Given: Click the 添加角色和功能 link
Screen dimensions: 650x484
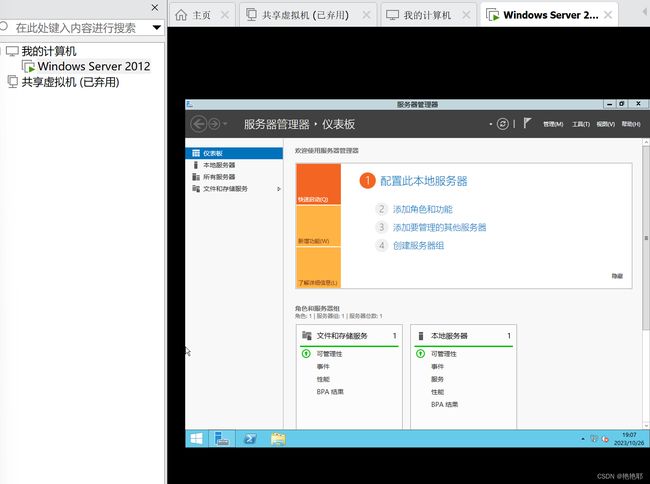Looking at the screenshot, I should click(x=422, y=209).
